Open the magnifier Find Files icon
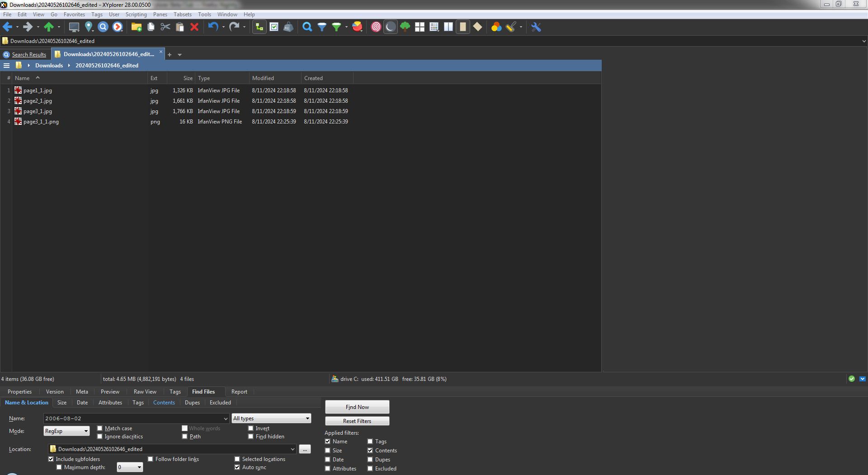Screen dimensions: 868x475 [x=307, y=27]
